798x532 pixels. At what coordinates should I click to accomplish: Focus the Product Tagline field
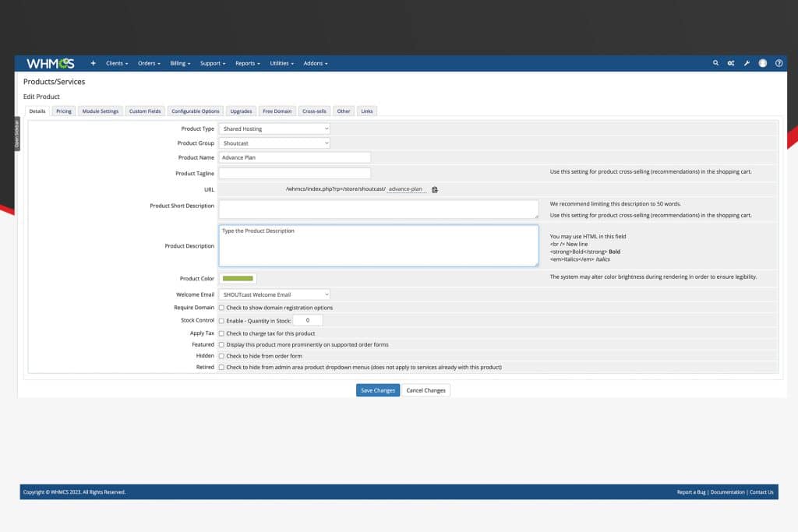coord(295,174)
